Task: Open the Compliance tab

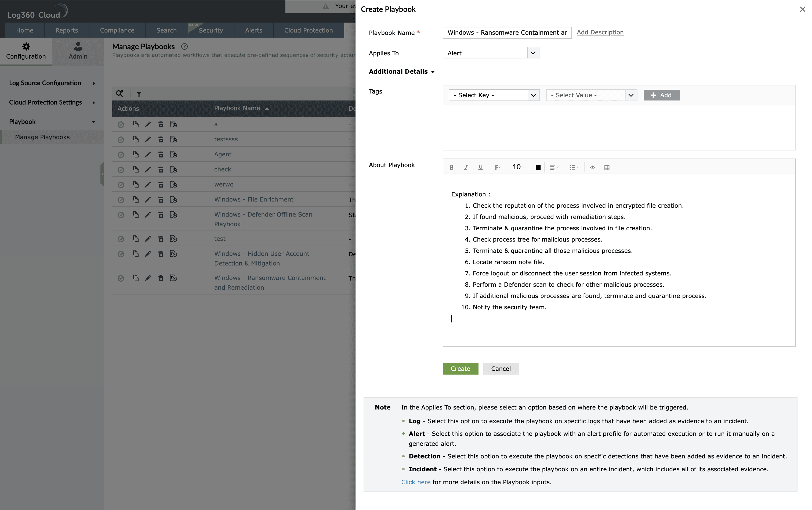Action: tap(117, 30)
